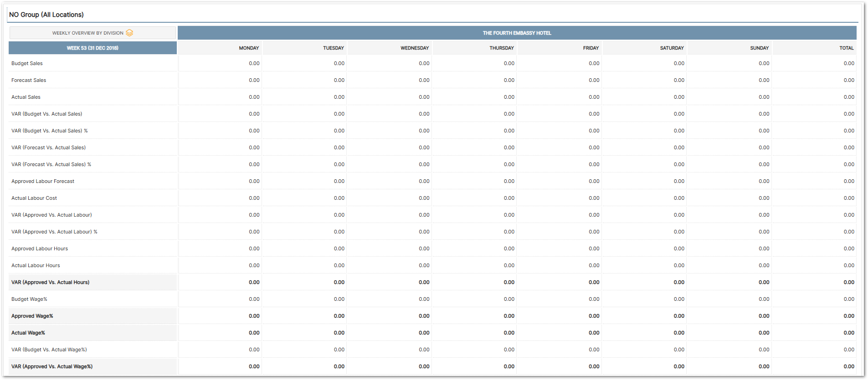Click the Total column header

(846, 48)
